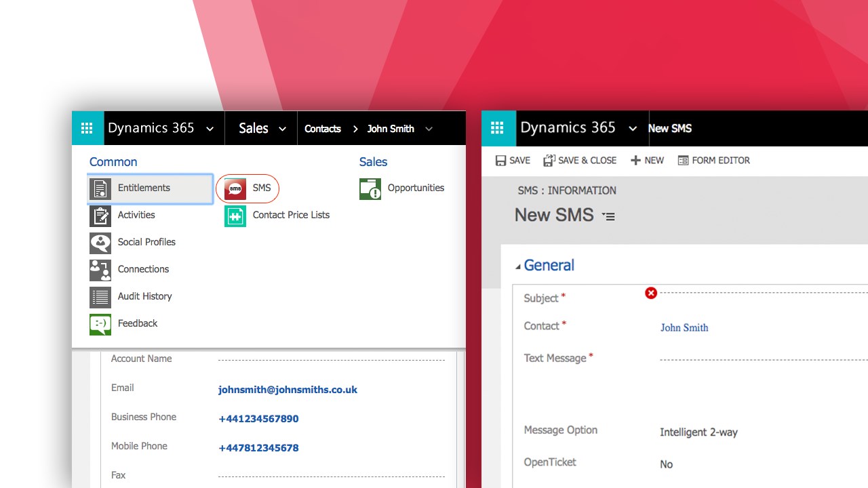Click the chevron between Contacts and John Smith
Screen dimensions: 868x488
click(x=355, y=129)
